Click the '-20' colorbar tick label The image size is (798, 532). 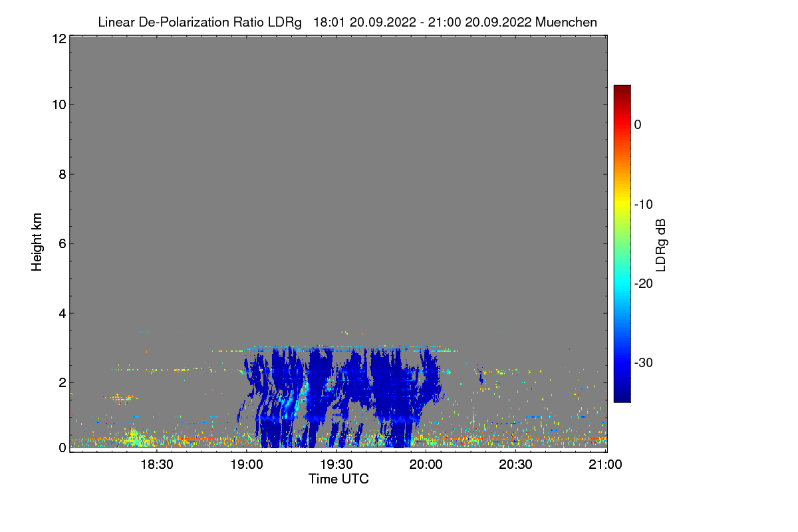point(644,283)
